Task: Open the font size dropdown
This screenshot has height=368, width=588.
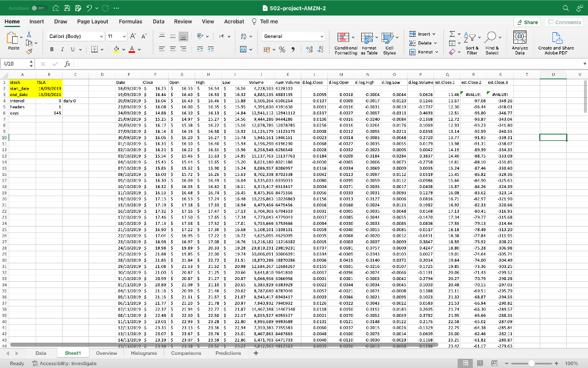Action: click(x=124, y=36)
